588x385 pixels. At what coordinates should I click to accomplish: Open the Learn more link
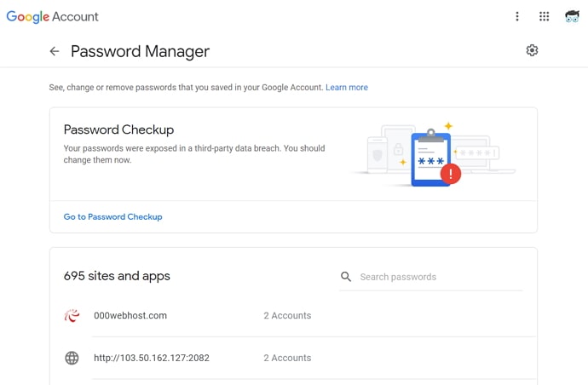click(x=347, y=88)
